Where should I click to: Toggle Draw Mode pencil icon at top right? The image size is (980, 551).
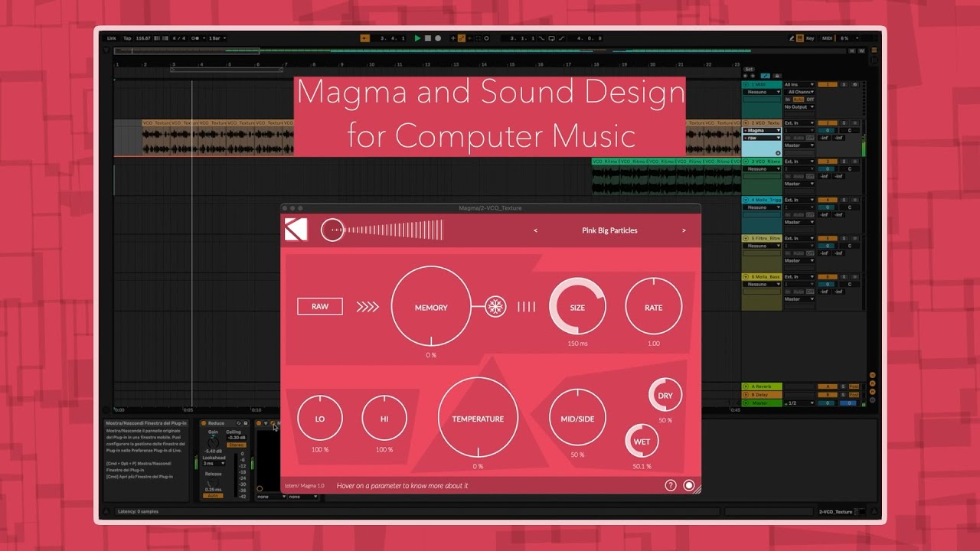tap(792, 38)
